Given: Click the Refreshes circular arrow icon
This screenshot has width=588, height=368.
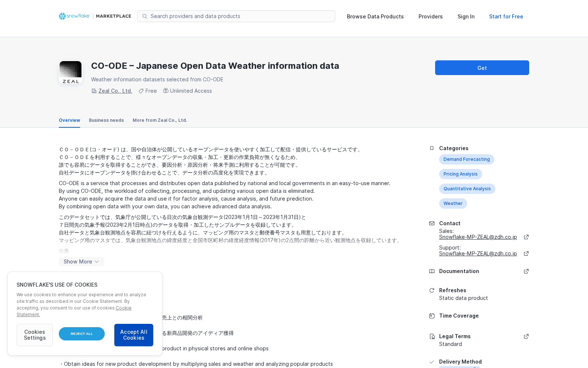Looking at the screenshot, I should (x=432, y=290).
